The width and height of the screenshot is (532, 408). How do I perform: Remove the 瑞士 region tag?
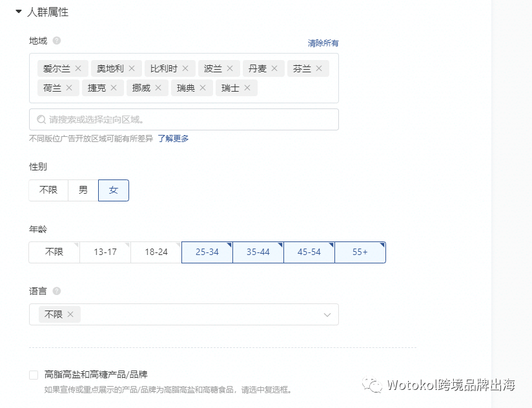coord(247,88)
